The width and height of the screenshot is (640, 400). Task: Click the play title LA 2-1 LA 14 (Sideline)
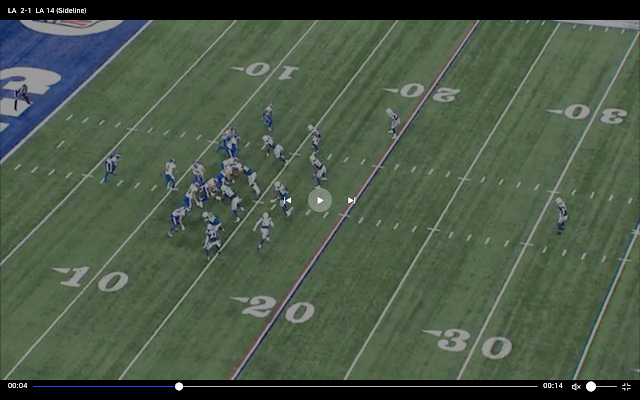(47, 11)
